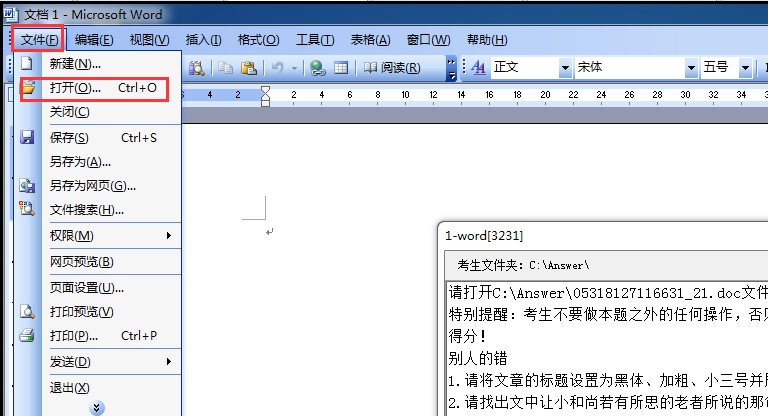Click the Research (信息检索) binoculars toolbar icon
The image size is (768, 416).
(197, 68)
